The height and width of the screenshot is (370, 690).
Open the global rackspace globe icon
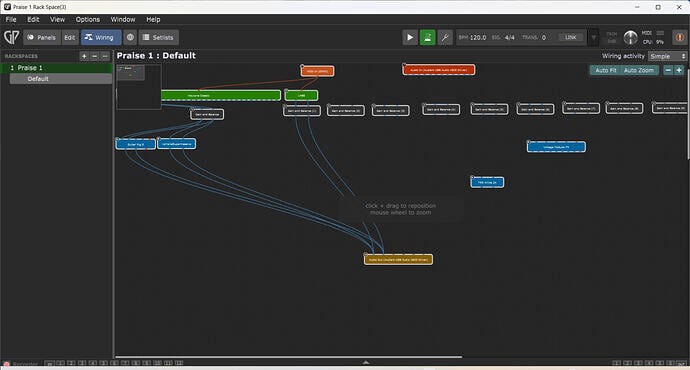pyautogui.click(x=130, y=37)
